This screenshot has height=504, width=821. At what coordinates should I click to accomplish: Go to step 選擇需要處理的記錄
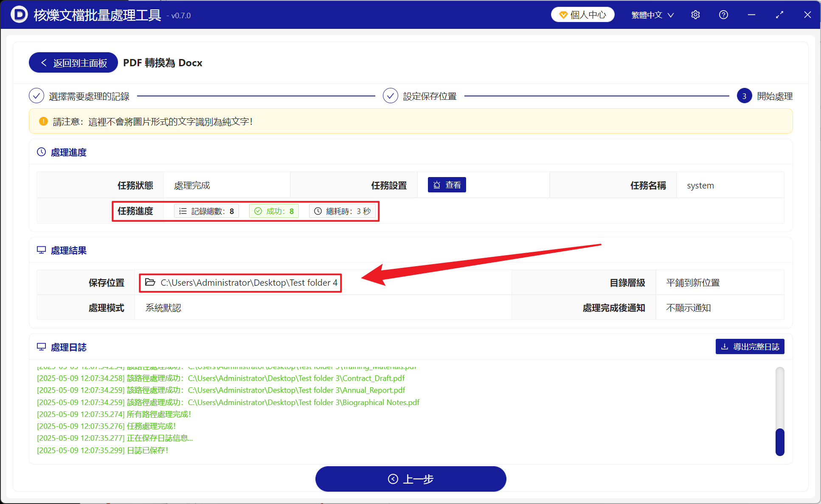(79, 96)
